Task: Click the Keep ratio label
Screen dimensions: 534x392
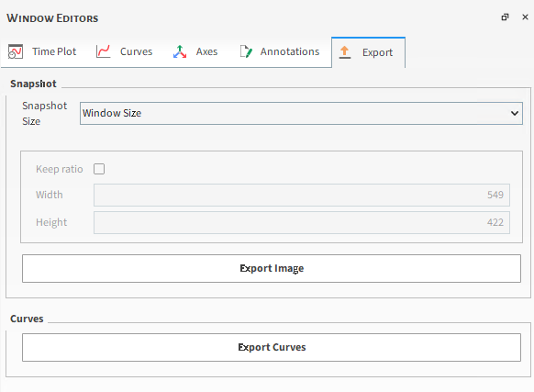Action: coord(60,169)
